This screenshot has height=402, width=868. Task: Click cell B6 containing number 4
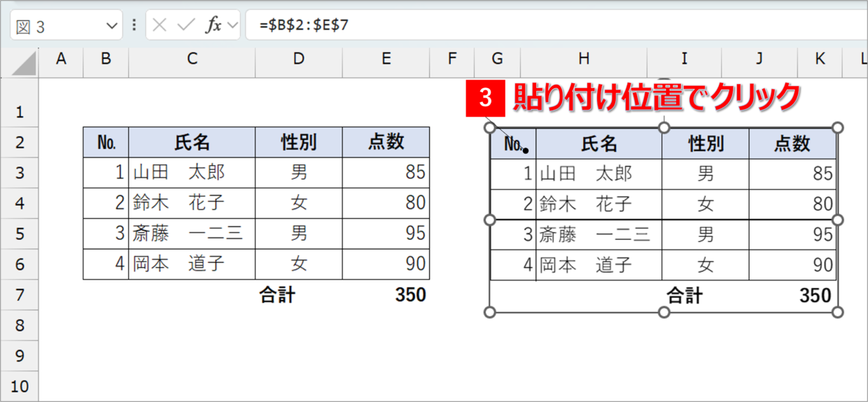106,264
